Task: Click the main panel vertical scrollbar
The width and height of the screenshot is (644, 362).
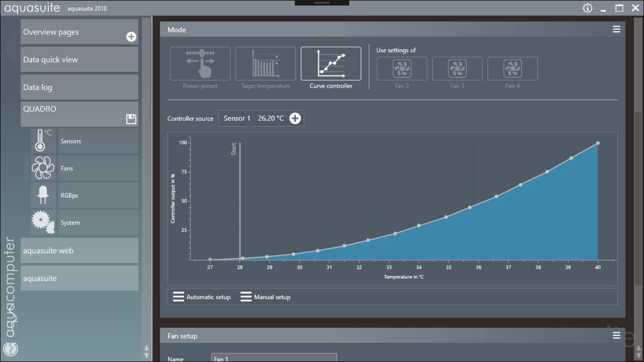Action: 638,199
